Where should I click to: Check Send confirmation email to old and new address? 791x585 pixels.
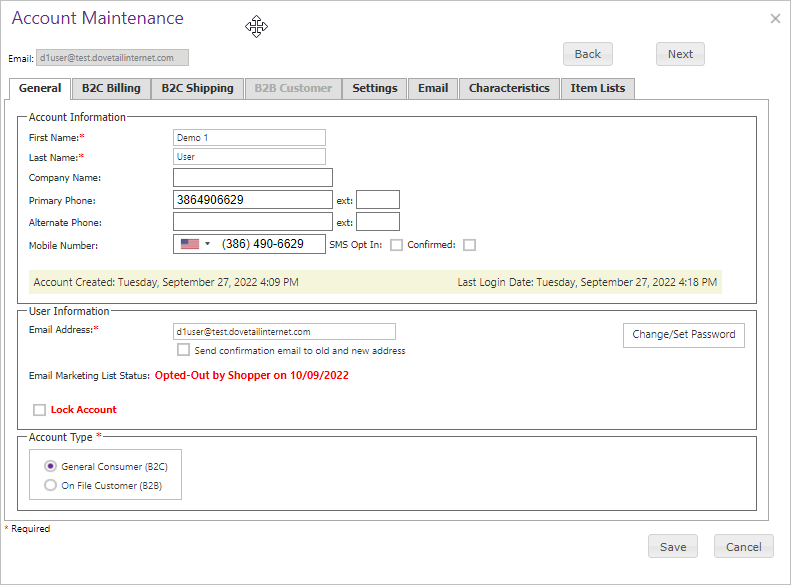click(x=183, y=350)
